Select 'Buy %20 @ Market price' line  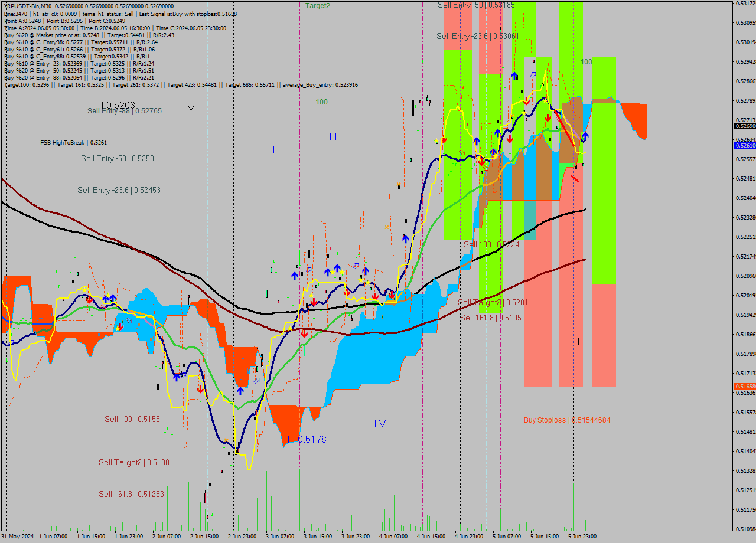[x=89, y=35]
